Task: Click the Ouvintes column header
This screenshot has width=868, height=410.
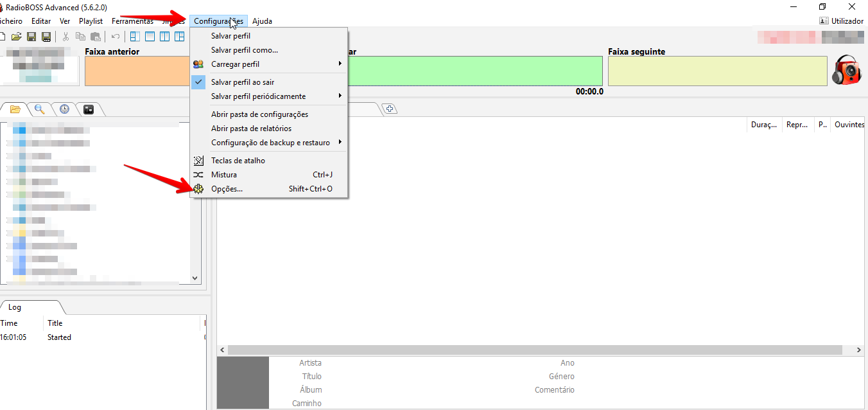Action: (x=849, y=125)
